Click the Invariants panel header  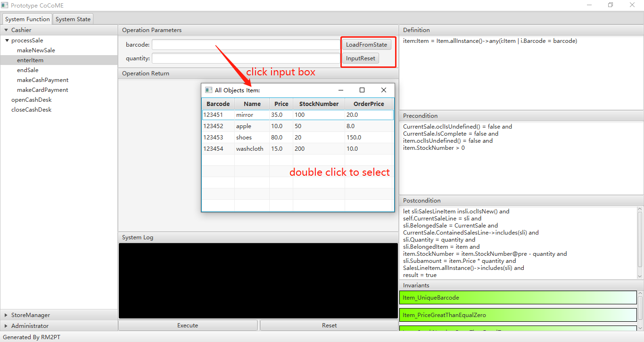pos(521,285)
